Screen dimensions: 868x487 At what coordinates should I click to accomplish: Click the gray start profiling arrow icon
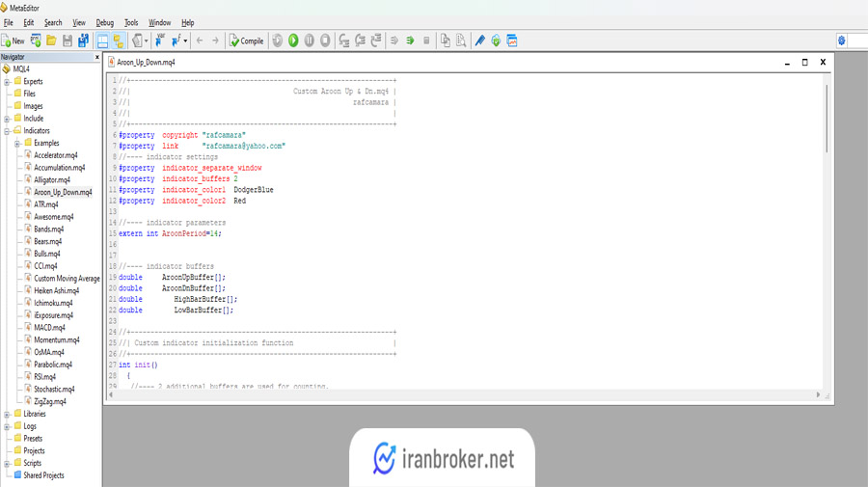[x=394, y=41]
